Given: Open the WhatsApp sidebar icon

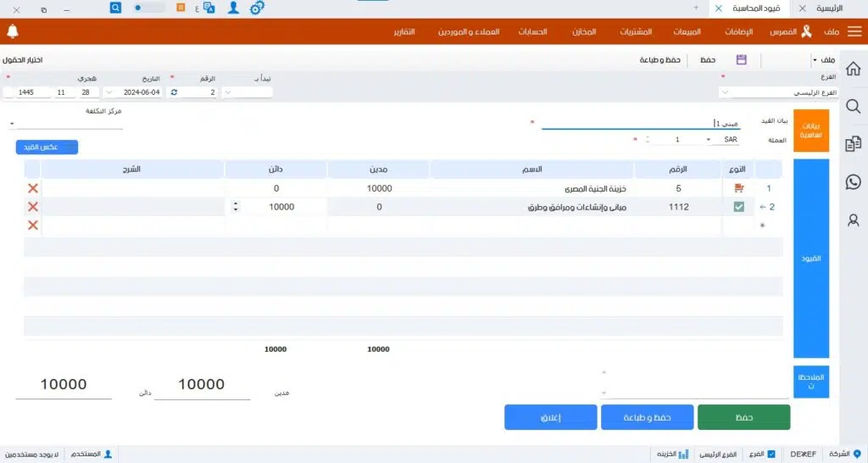Looking at the screenshot, I should tap(854, 181).
